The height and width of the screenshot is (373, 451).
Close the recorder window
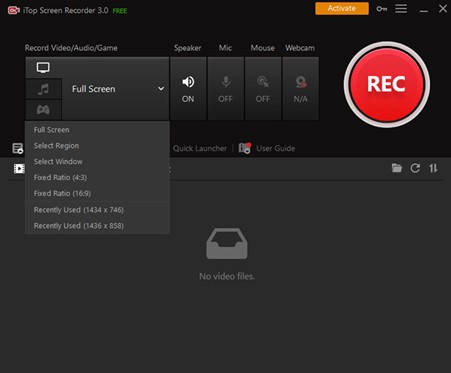443,9
